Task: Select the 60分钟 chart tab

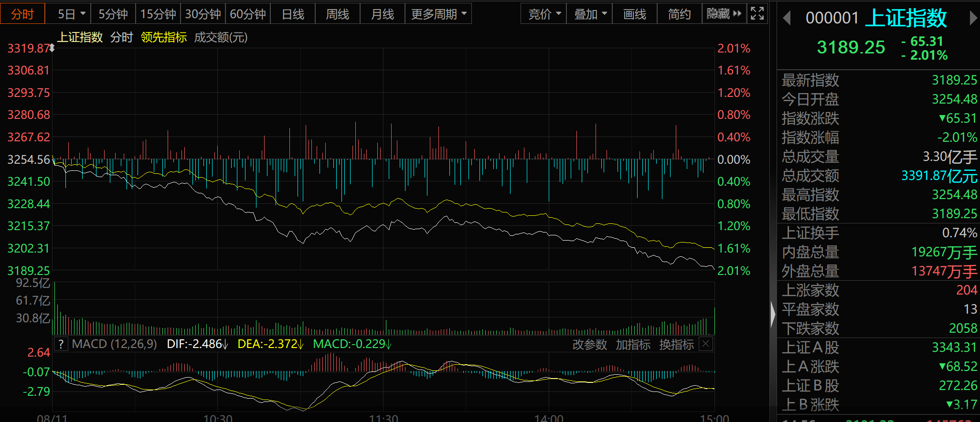Action: 248,14
